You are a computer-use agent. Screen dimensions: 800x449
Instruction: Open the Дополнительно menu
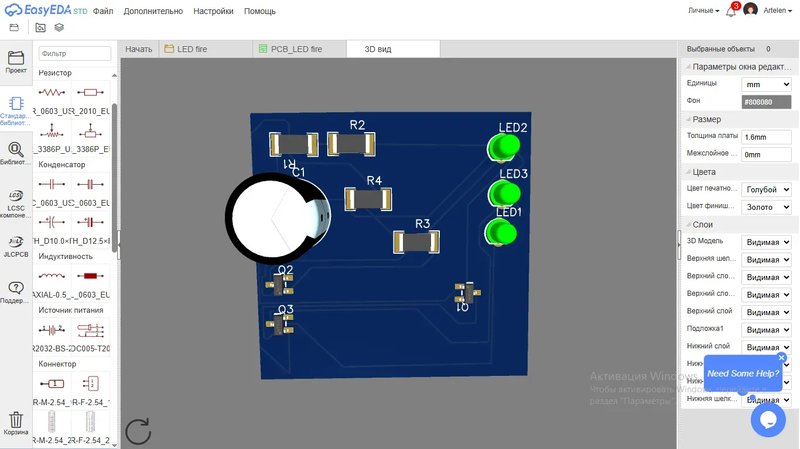tap(153, 11)
